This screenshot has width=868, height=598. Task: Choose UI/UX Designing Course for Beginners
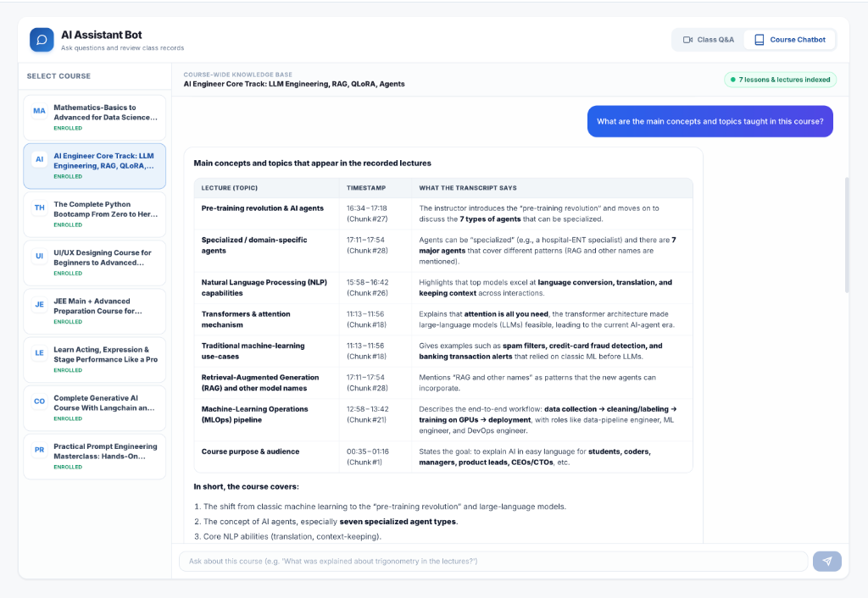coord(95,263)
